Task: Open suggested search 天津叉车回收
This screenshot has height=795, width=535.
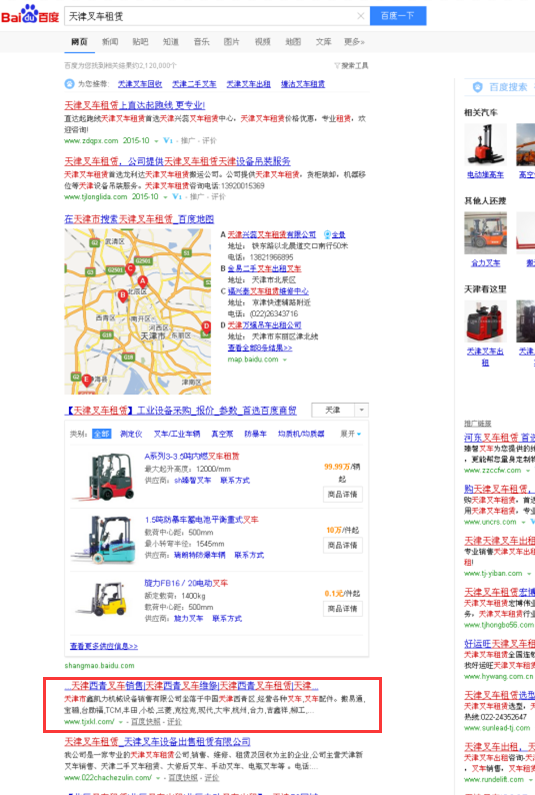Action: click(x=140, y=84)
